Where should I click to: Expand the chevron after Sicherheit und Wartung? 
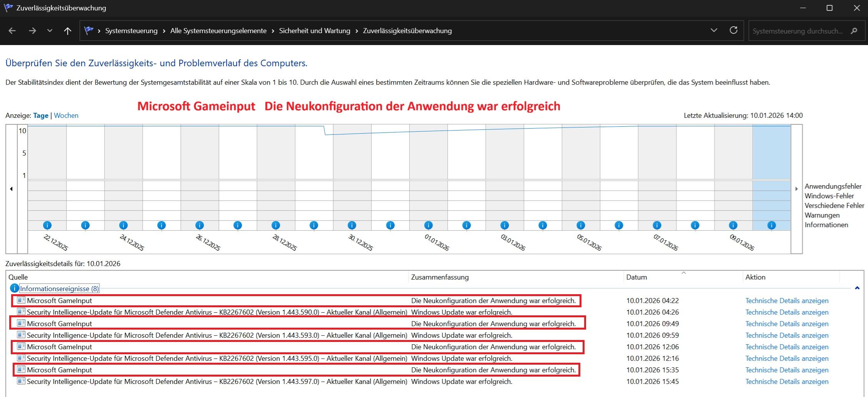coord(357,31)
